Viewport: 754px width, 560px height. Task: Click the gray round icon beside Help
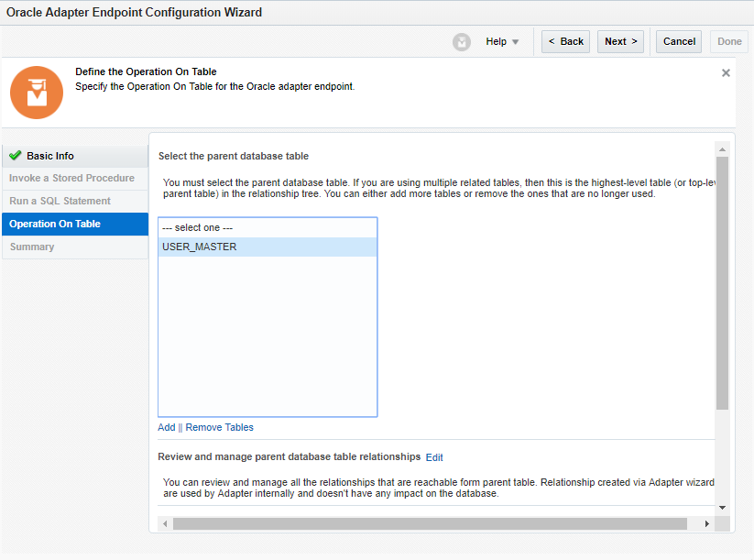[462, 42]
